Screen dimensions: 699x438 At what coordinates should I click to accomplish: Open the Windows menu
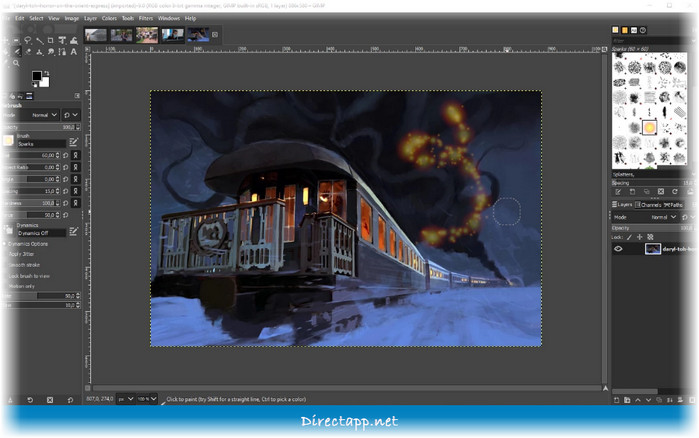pos(169,18)
